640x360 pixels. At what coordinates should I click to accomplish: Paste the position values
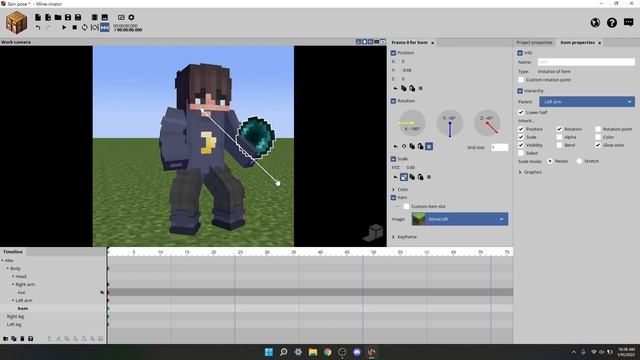pos(412,88)
